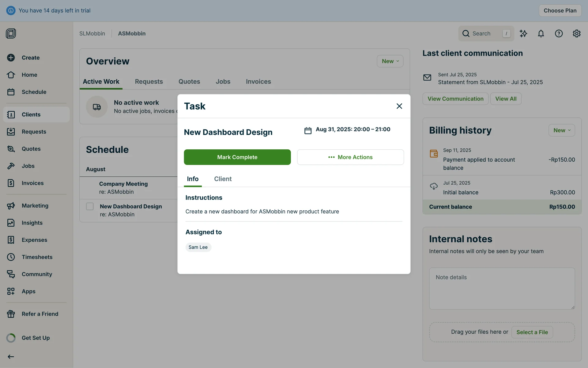Open the settings gear icon
The height and width of the screenshot is (368, 588).
pyautogui.click(x=576, y=33)
